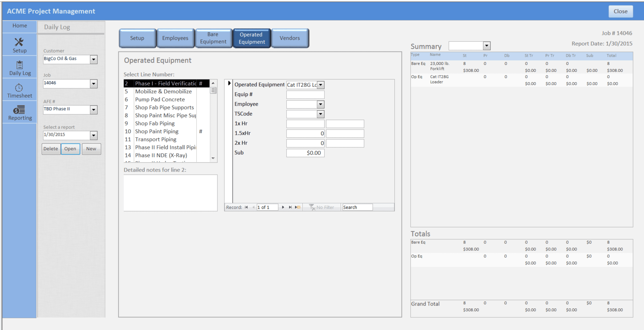Expand the Customer dropdown
Image resolution: width=644 pixels, height=330 pixels.
pyautogui.click(x=93, y=59)
